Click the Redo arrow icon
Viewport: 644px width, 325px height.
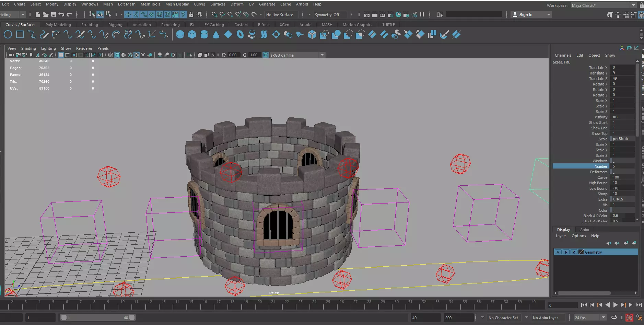coord(69,14)
